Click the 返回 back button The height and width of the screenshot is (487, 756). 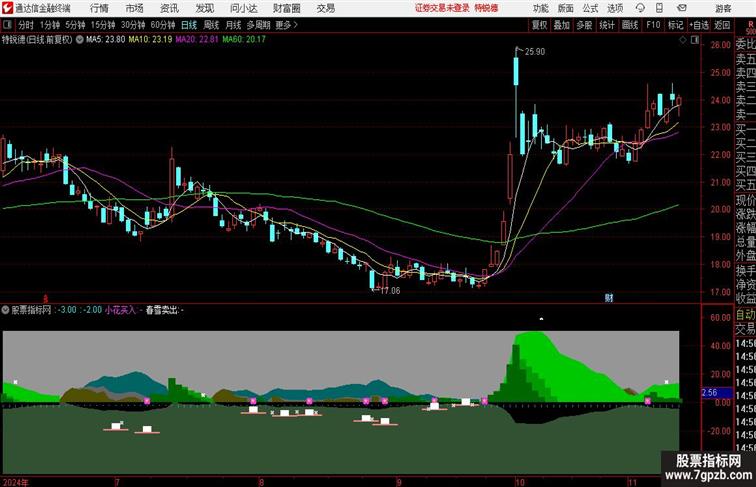coord(722,25)
